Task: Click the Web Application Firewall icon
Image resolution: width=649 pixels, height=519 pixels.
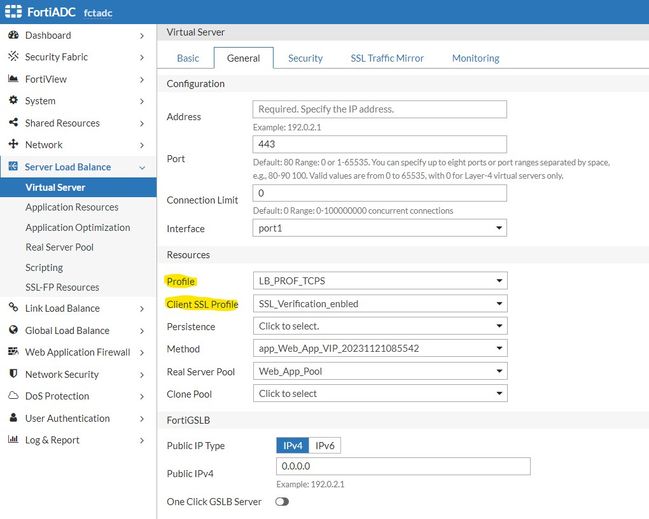Action: click(x=13, y=352)
